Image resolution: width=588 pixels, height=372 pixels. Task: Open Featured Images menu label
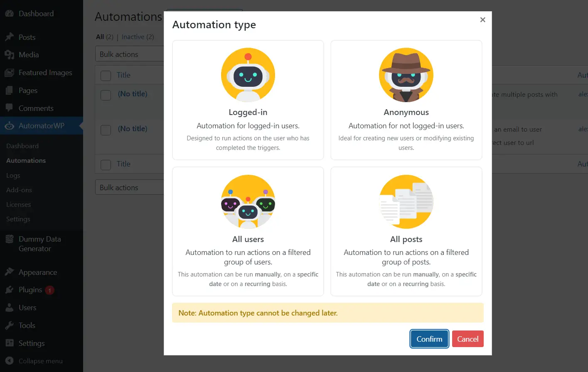(x=45, y=73)
